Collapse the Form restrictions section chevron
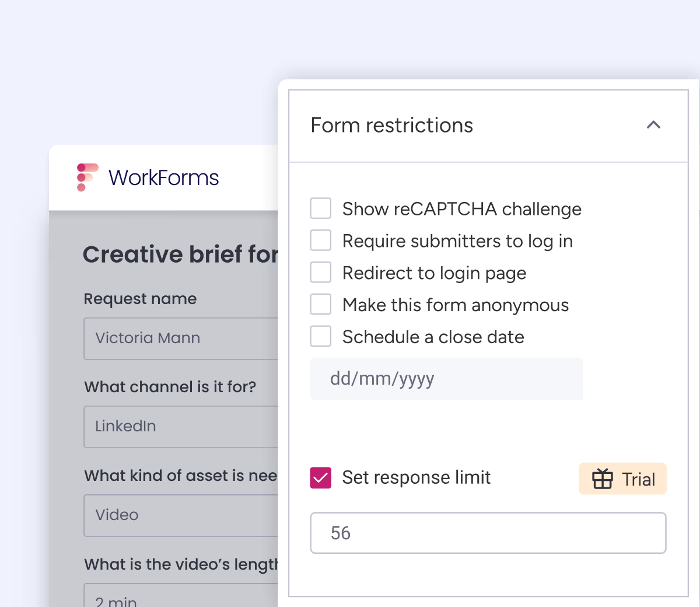This screenshot has width=700, height=607. click(653, 125)
